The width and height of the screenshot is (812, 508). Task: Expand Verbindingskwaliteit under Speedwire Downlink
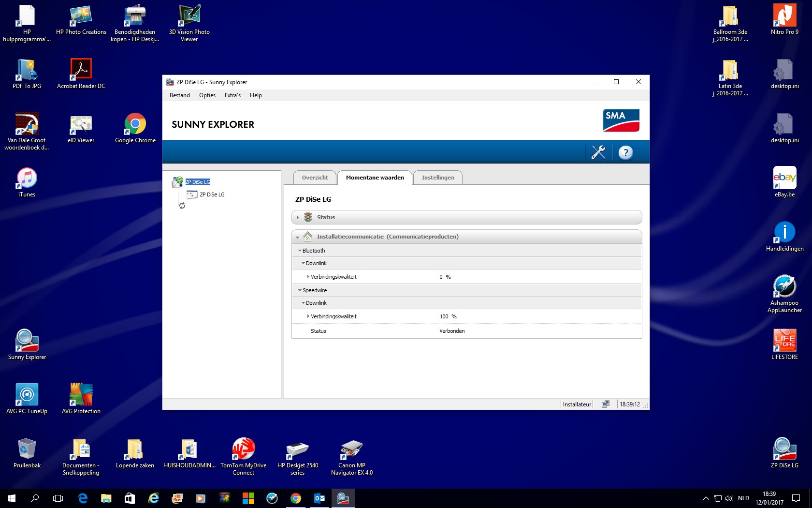tap(308, 316)
